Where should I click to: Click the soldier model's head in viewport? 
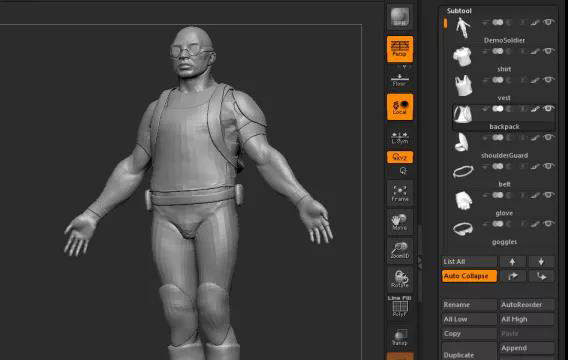(x=192, y=53)
